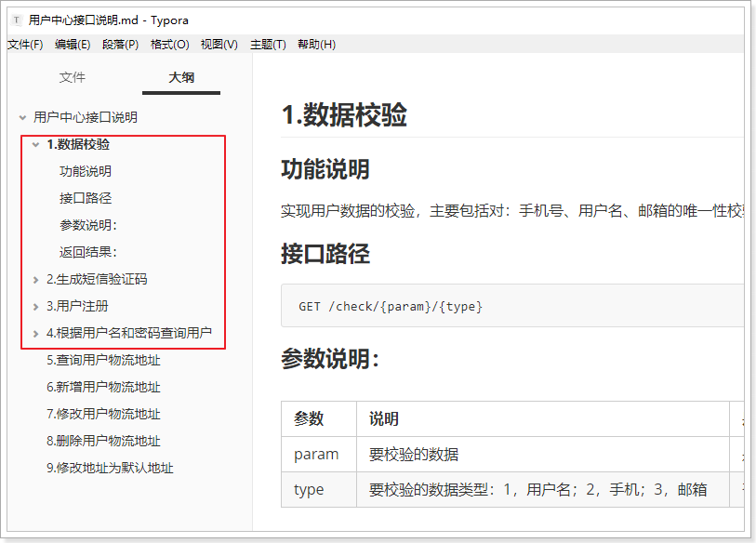Click the Typora app icon in title bar
756x543 pixels.
pos(17,19)
